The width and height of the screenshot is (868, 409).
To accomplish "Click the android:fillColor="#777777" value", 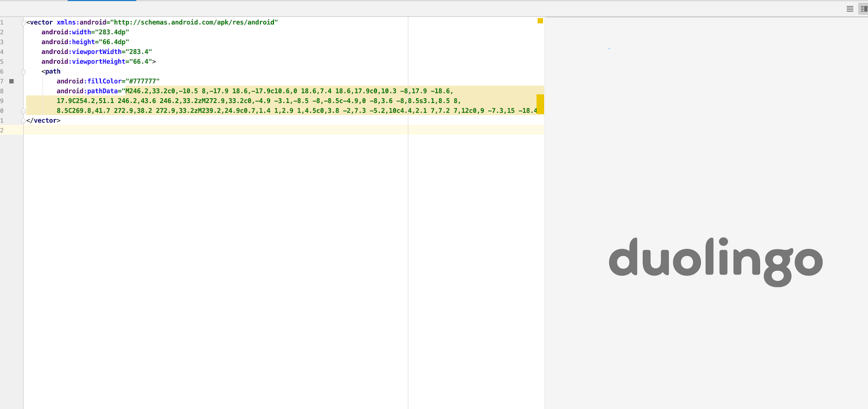I will point(143,81).
